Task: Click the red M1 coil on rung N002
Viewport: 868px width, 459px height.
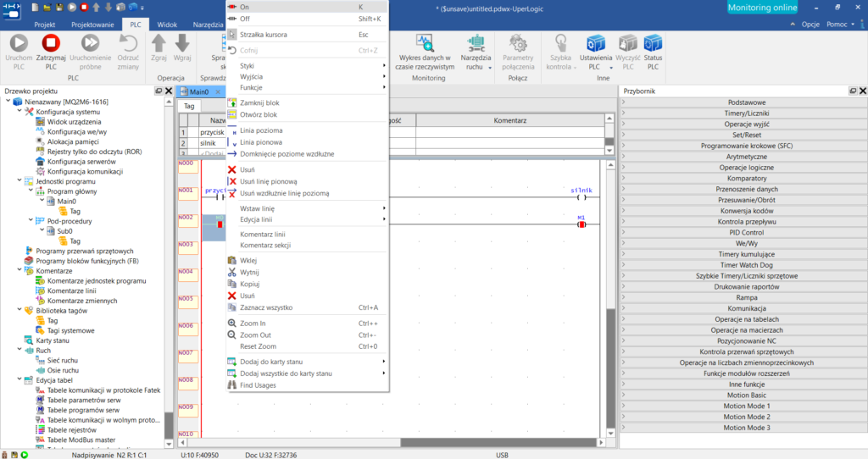Action: [581, 224]
